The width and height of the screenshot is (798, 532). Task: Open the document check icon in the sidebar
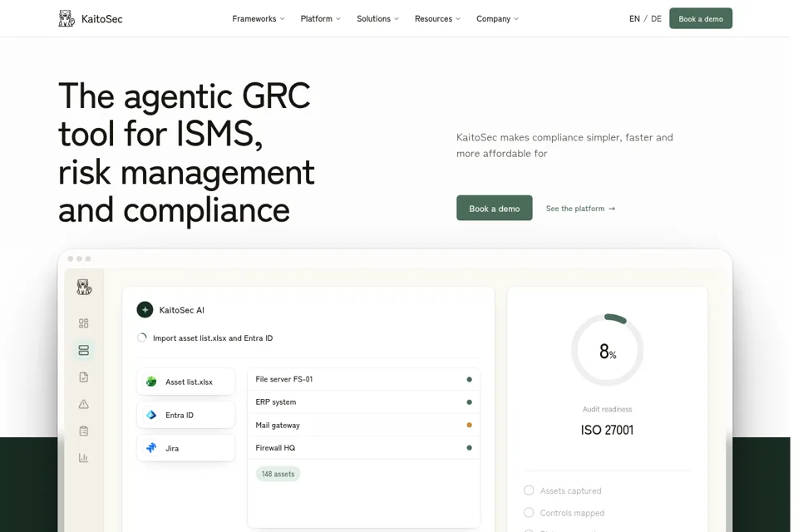84,377
